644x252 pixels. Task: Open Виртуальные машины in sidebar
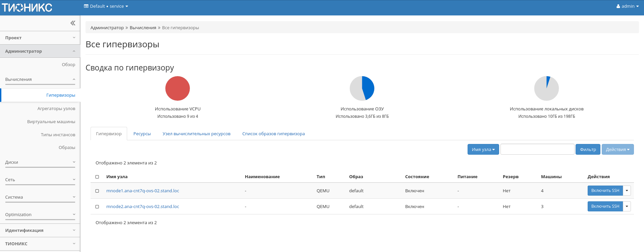51,122
